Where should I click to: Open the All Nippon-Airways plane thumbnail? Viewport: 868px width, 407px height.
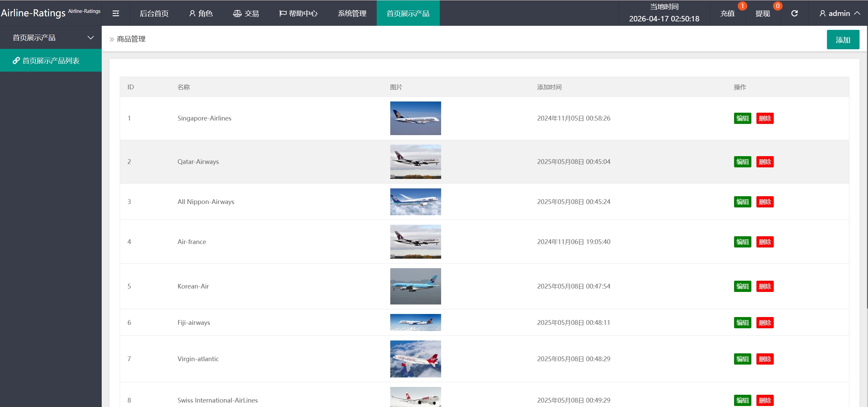[x=415, y=202]
